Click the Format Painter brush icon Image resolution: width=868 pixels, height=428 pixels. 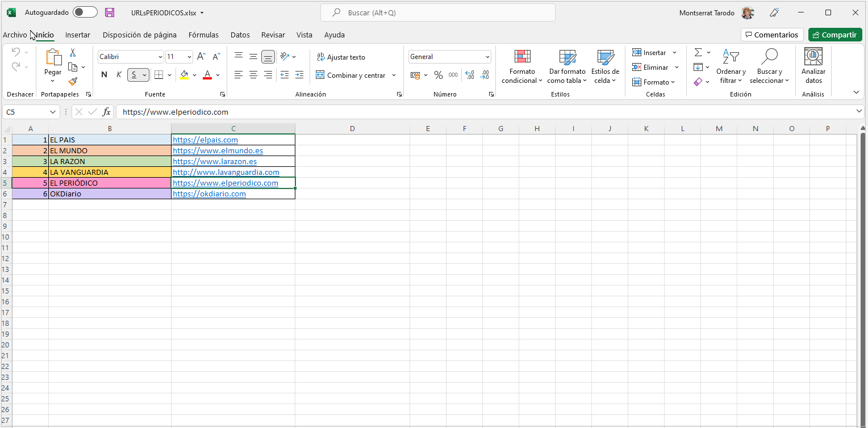pyautogui.click(x=73, y=81)
